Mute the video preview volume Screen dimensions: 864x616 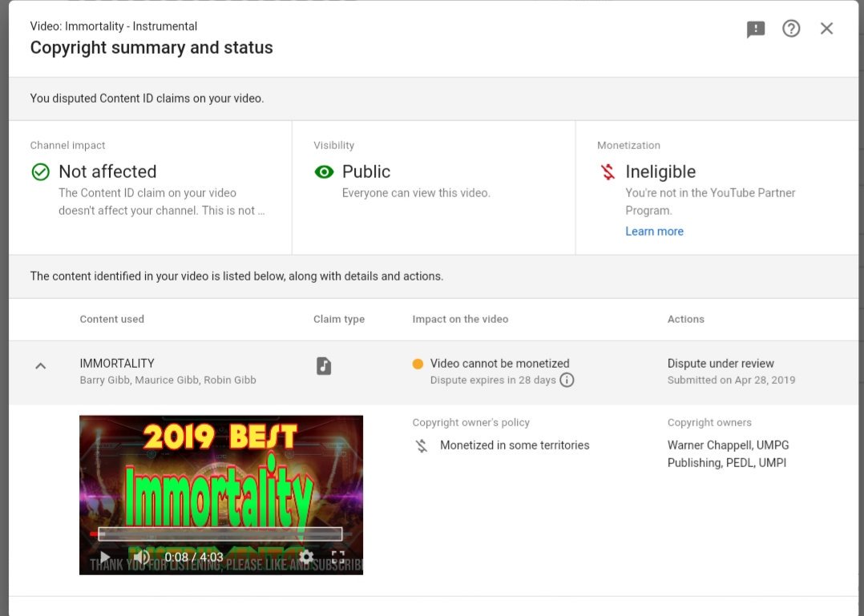coord(142,557)
